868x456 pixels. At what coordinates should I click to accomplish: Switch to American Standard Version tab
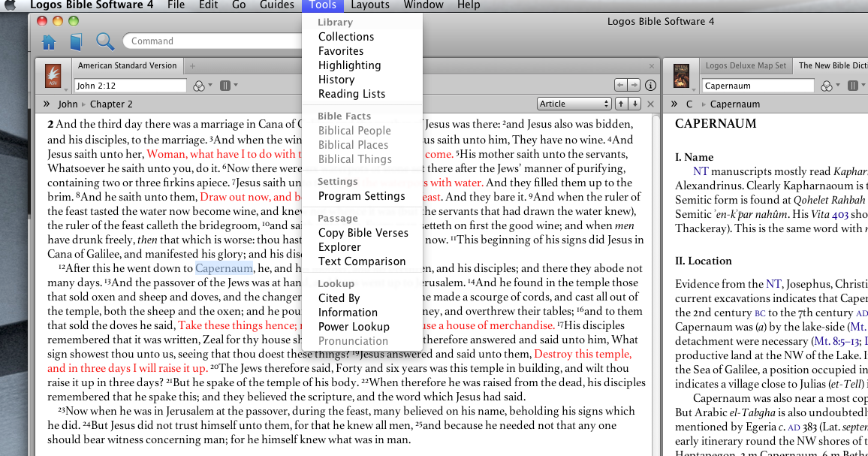tap(128, 66)
